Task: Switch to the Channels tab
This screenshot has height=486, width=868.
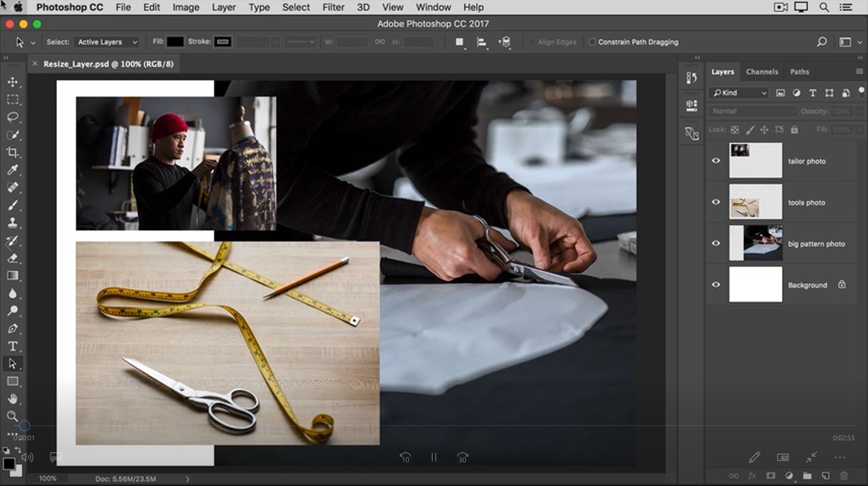Action: coord(762,71)
